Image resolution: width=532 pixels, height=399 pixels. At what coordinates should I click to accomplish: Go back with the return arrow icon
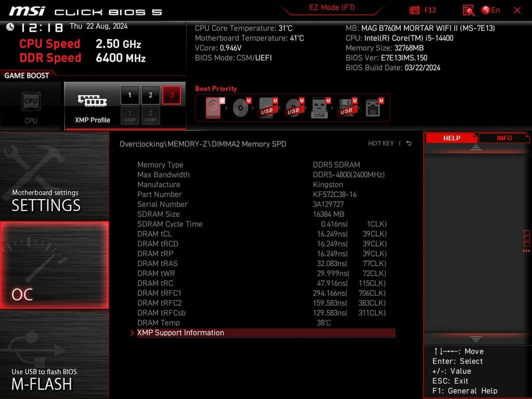tap(409, 143)
